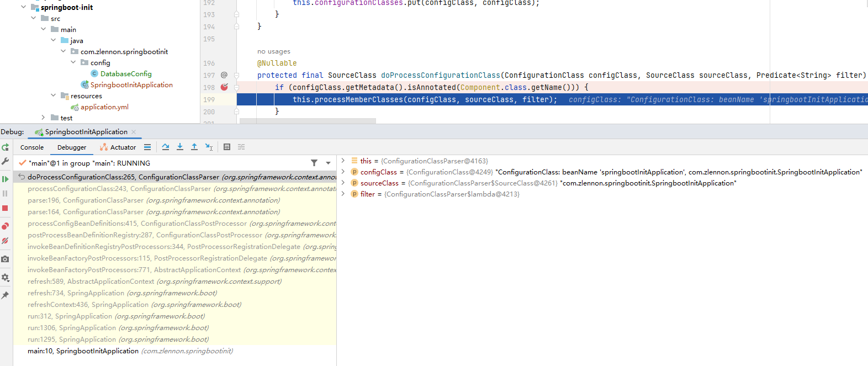Collapse the resources folder
Screen dimensions: 868x366
click(53, 96)
